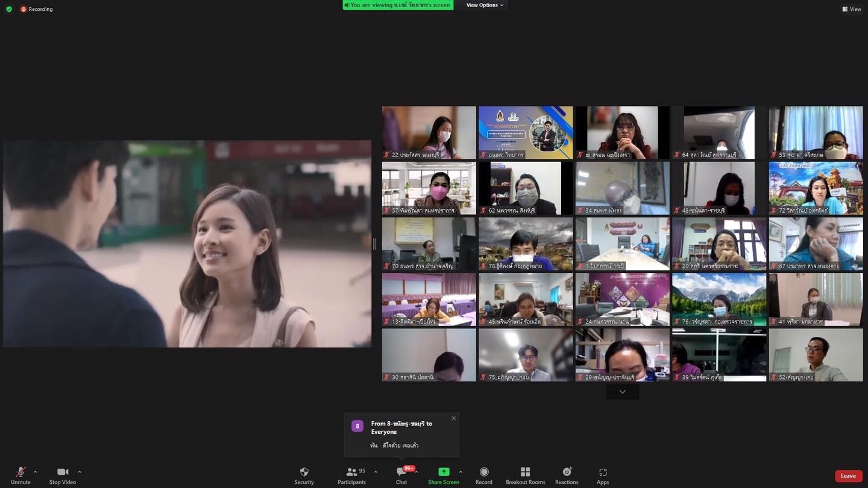Click muted mic icon on participant 29

[580, 377]
